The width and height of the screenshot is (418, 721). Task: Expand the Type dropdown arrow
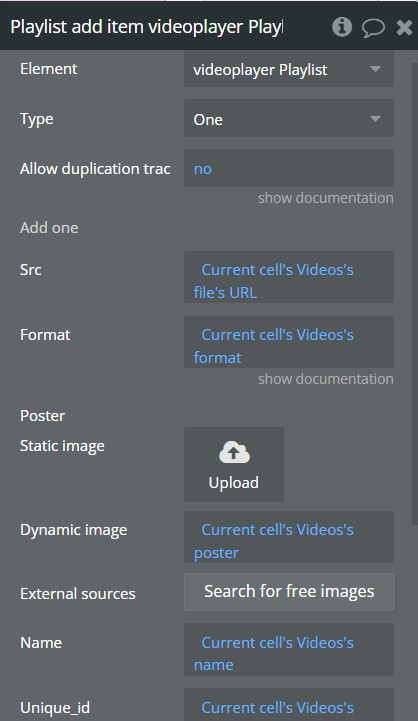(376, 119)
